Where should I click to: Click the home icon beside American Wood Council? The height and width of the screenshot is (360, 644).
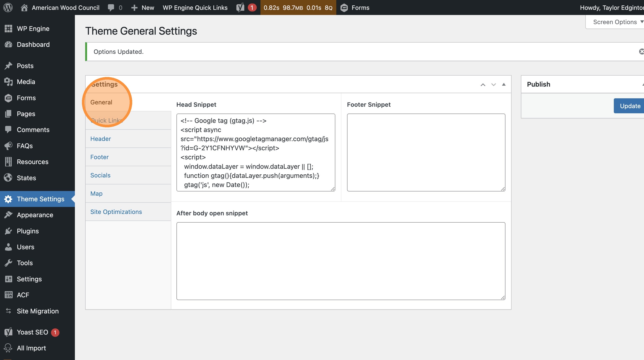pos(24,7)
